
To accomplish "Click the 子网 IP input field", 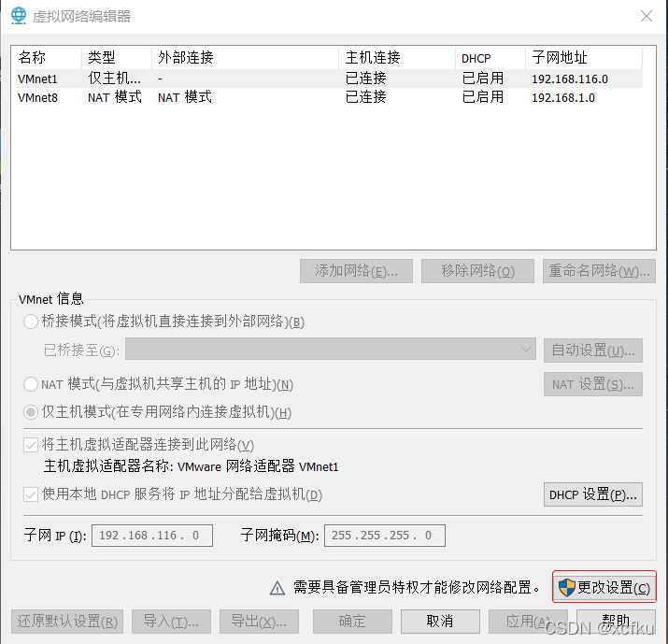I will coord(152,536).
